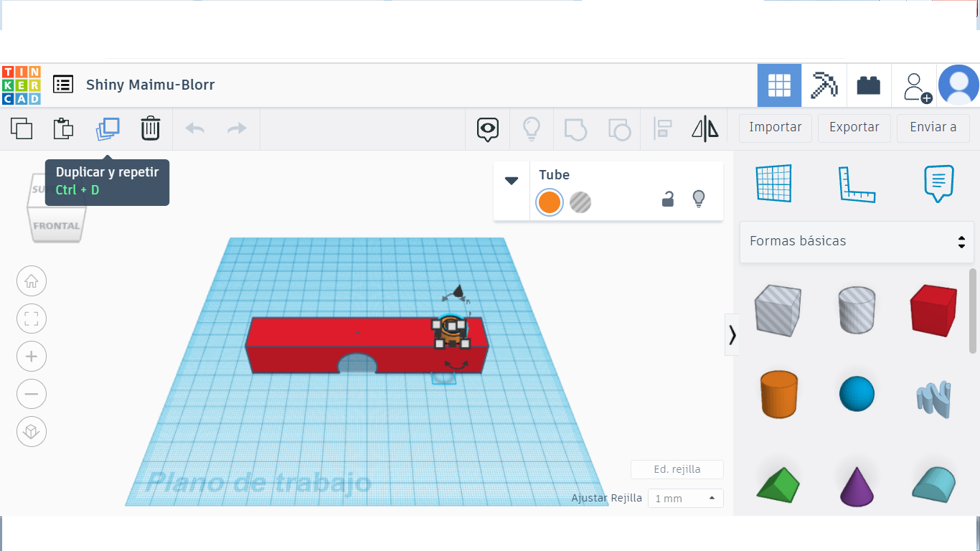Click the Zoom in plus button
This screenshot has height=551, width=980.
point(32,357)
